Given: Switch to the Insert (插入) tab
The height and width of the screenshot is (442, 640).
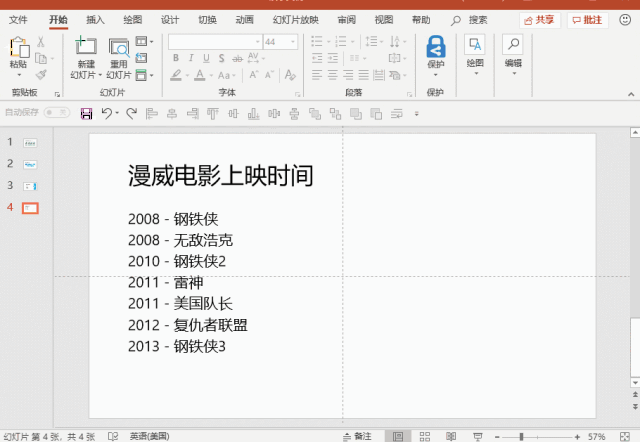Looking at the screenshot, I should [95, 20].
